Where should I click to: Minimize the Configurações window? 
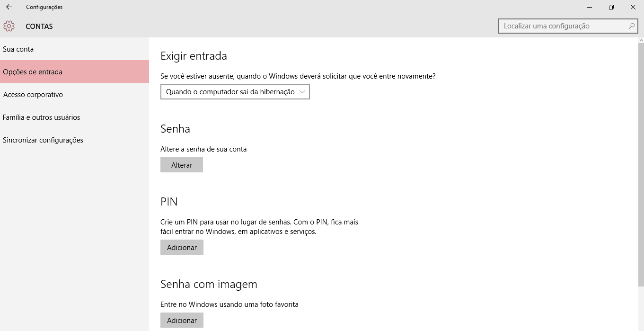tap(590, 7)
